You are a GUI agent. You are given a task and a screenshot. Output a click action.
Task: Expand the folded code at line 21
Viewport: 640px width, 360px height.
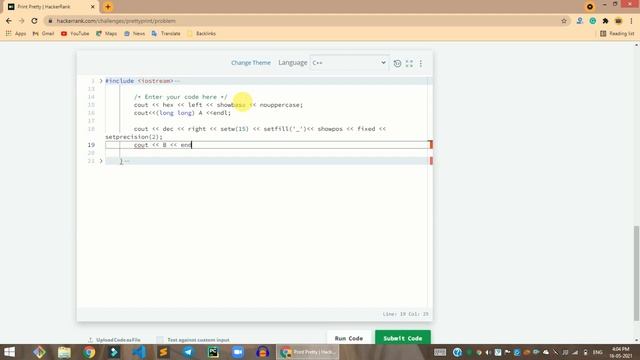point(101,161)
